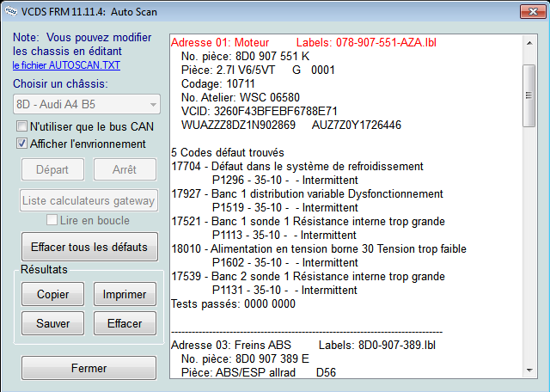
Task: Click No. Atelier: WSC 06580 line
Action: [x=241, y=97]
